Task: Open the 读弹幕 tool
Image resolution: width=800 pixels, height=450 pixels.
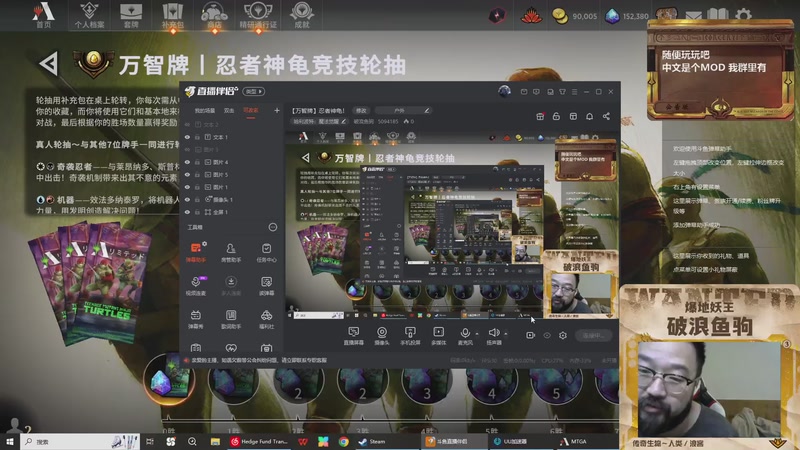Action: coord(266,286)
